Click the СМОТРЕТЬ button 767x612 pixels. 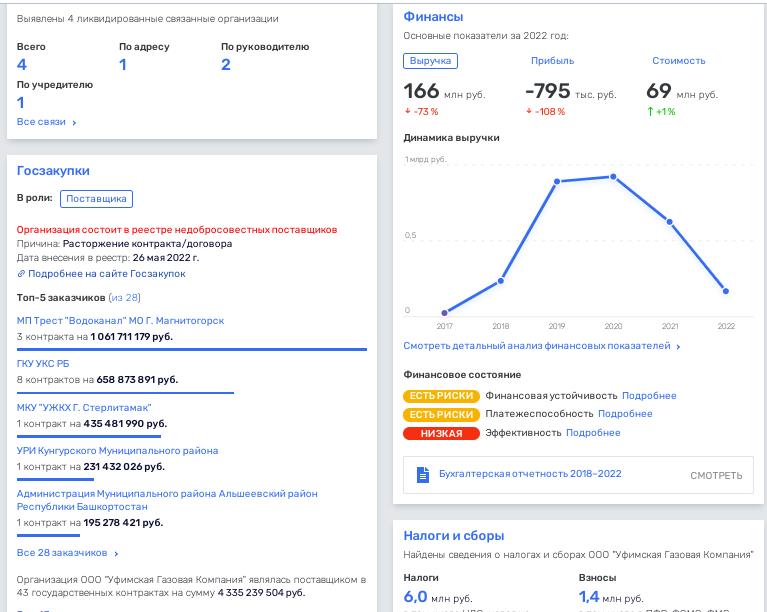[x=716, y=476]
